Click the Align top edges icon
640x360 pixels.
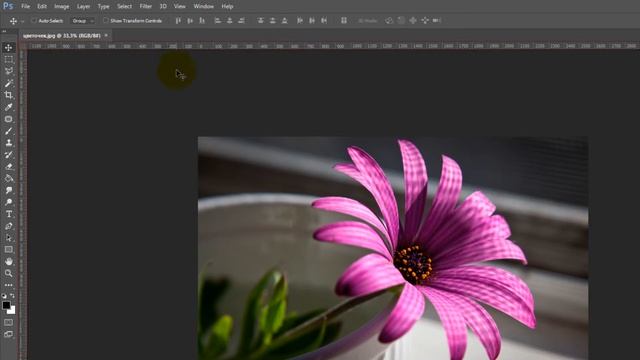pyautogui.click(x=178, y=20)
